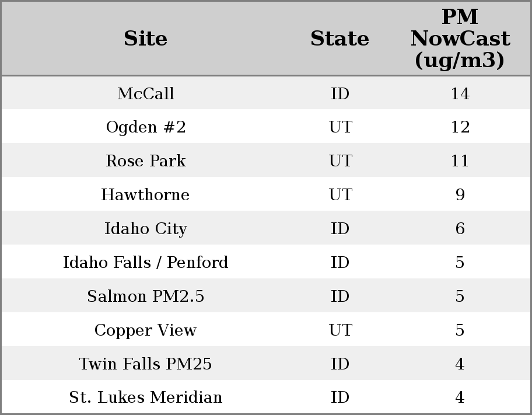532x415 pixels.
Task: Click the Salmon PM2.5 site cell
Action: [x=145, y=297]
